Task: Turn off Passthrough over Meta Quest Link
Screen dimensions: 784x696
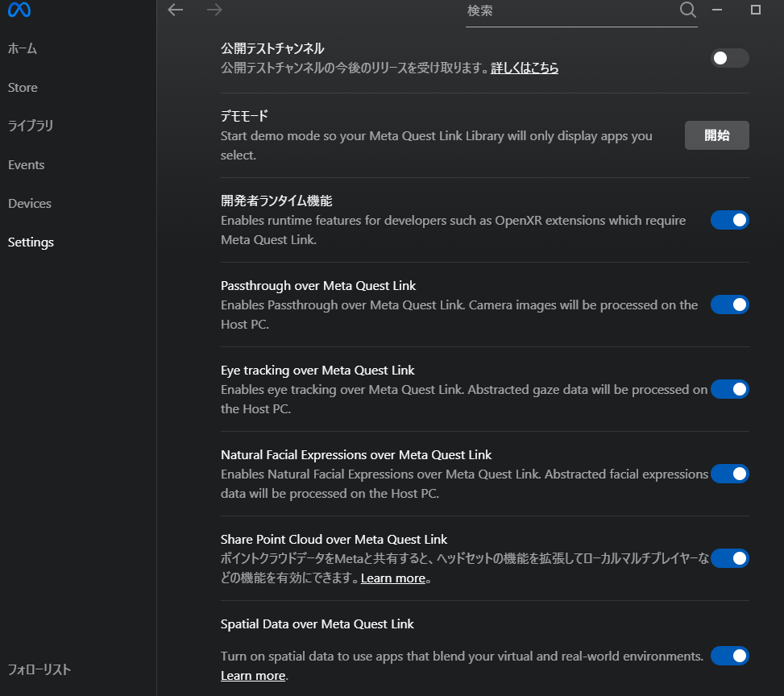Action: (729, 304)
